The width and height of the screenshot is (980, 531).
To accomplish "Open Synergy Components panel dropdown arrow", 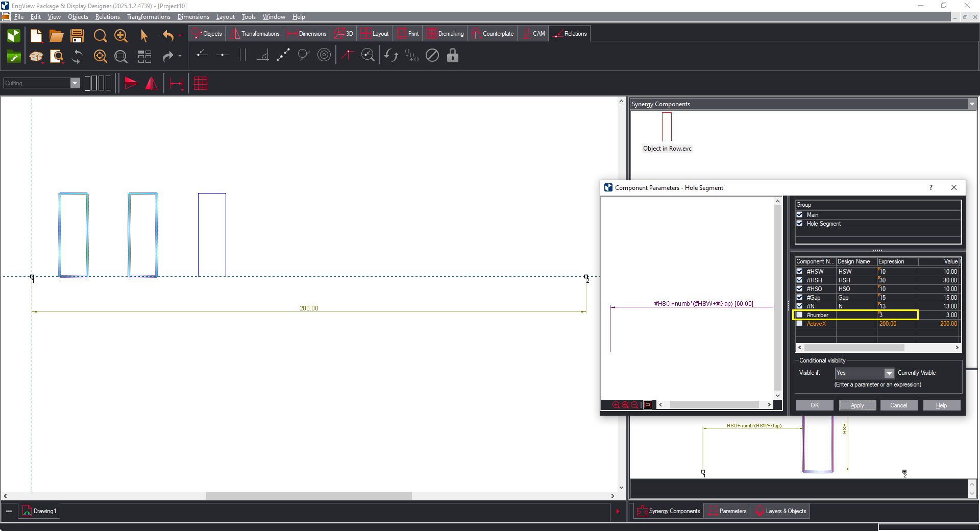I will tap(972, 104).
